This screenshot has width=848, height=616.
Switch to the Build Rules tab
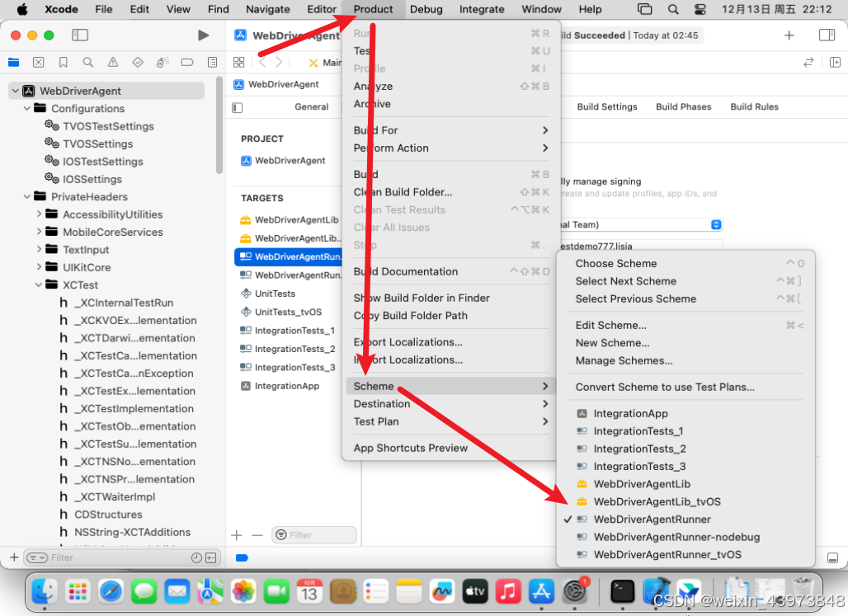click(754, 107)
